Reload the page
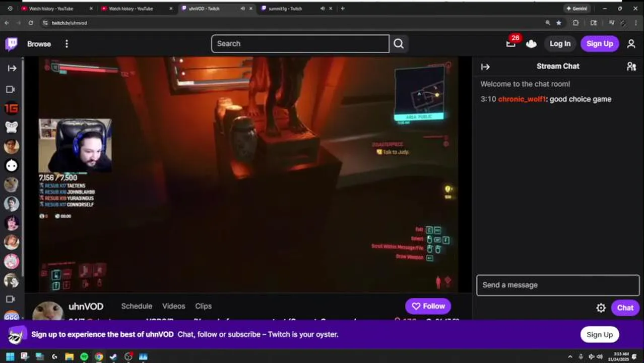Viewport: 644px width, 363px height. [31, 23]
